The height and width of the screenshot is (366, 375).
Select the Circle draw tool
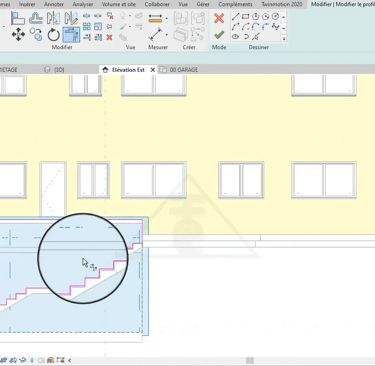pyautogui.click(x=275, y=16)
